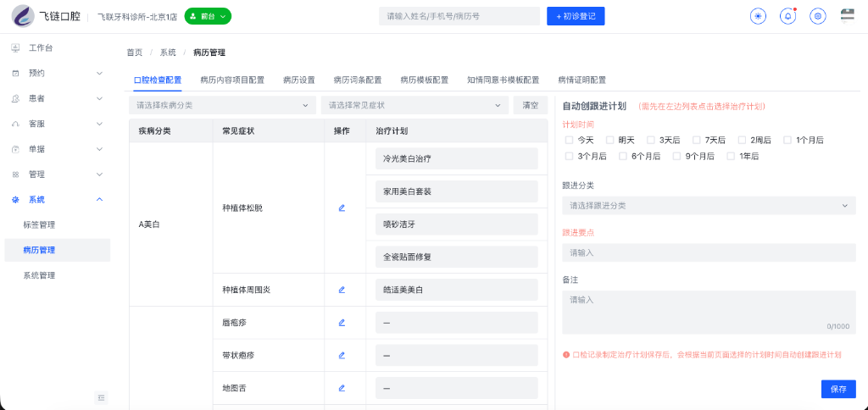868x410 pixels.
Task: Open 系统管理 in sidebar
Action: pyautogui.click(x=39, y=275)
